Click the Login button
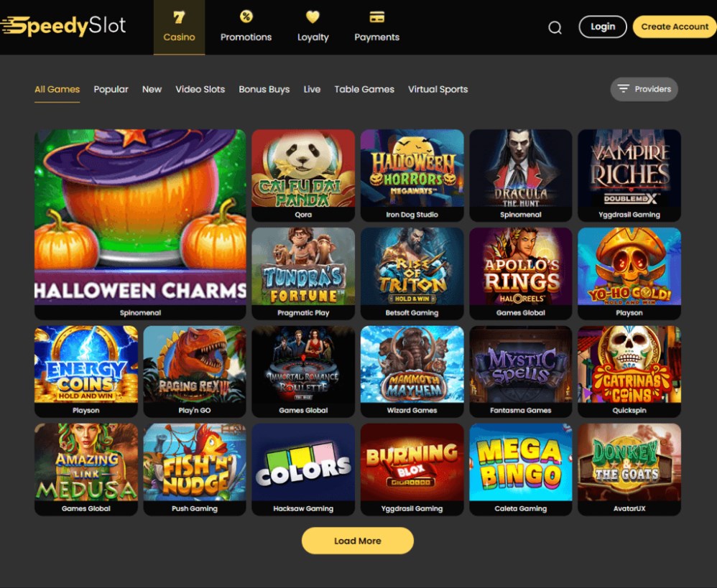The width and height of the screenshot is (717, 588). click(x=602, y=27)
